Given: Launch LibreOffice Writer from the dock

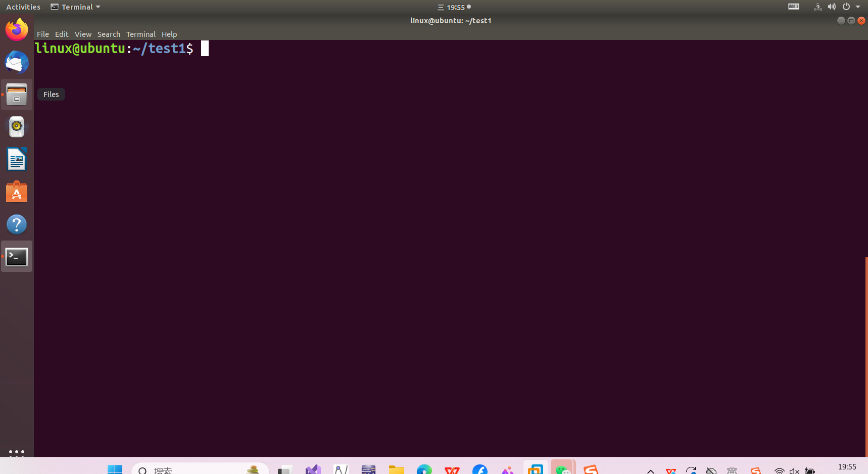Looking at the screenshot, I should pos(17,159).
